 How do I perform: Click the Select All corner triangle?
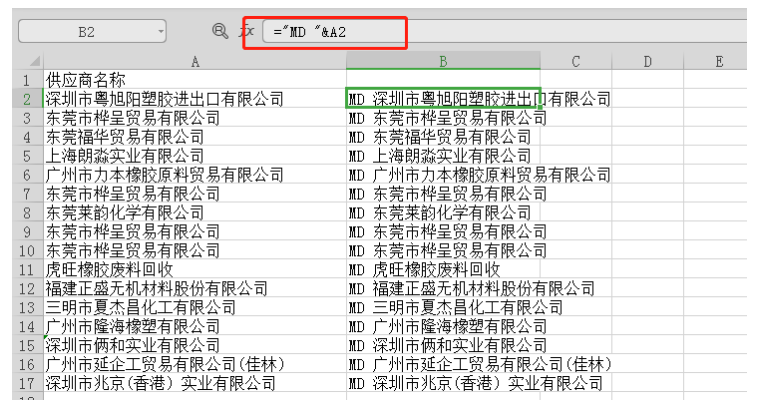[34, 61]
